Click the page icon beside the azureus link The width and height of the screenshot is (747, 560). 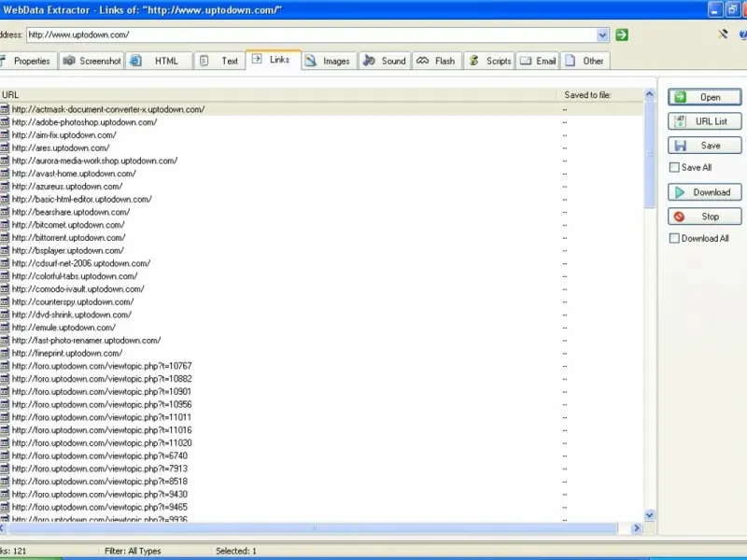5,186
